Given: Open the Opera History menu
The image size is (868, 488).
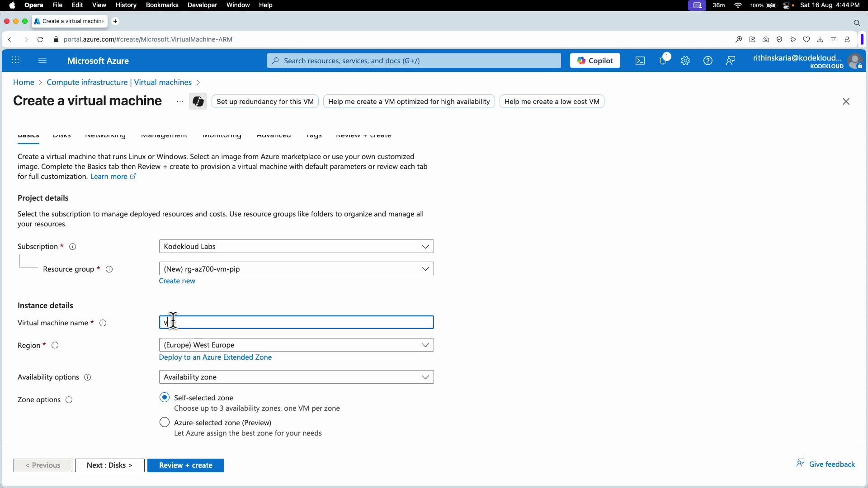Looking at the screenshot, I should point(126,5).
